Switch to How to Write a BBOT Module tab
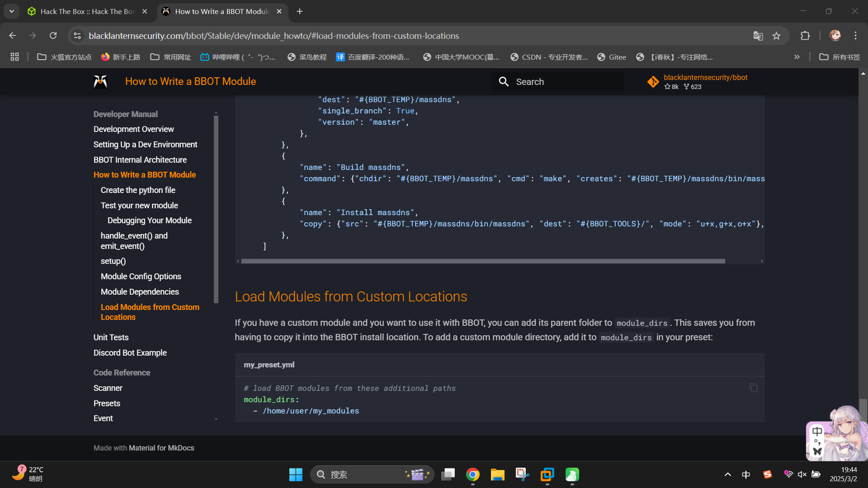 pyautogui.click(x=216, y=11)
